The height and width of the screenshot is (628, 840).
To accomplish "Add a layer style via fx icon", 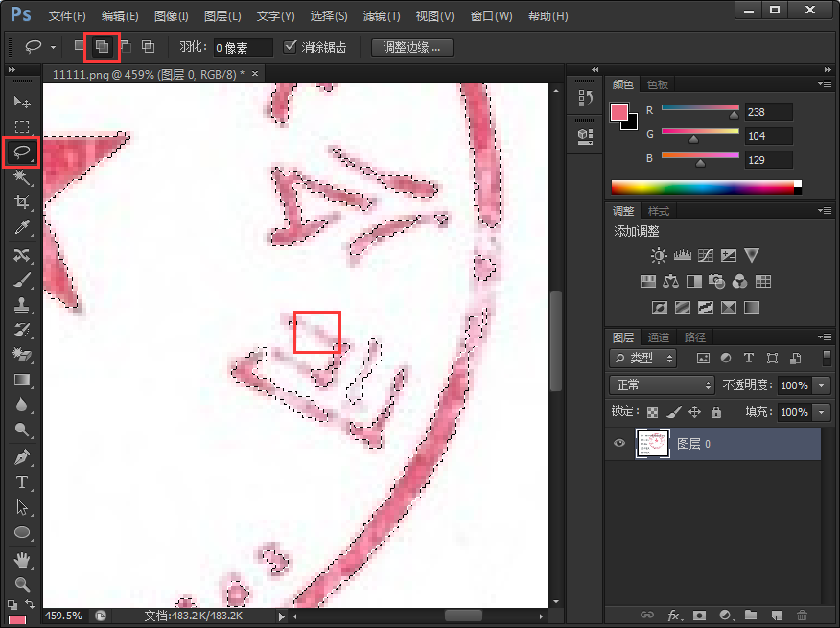I will tap(674, 616).
